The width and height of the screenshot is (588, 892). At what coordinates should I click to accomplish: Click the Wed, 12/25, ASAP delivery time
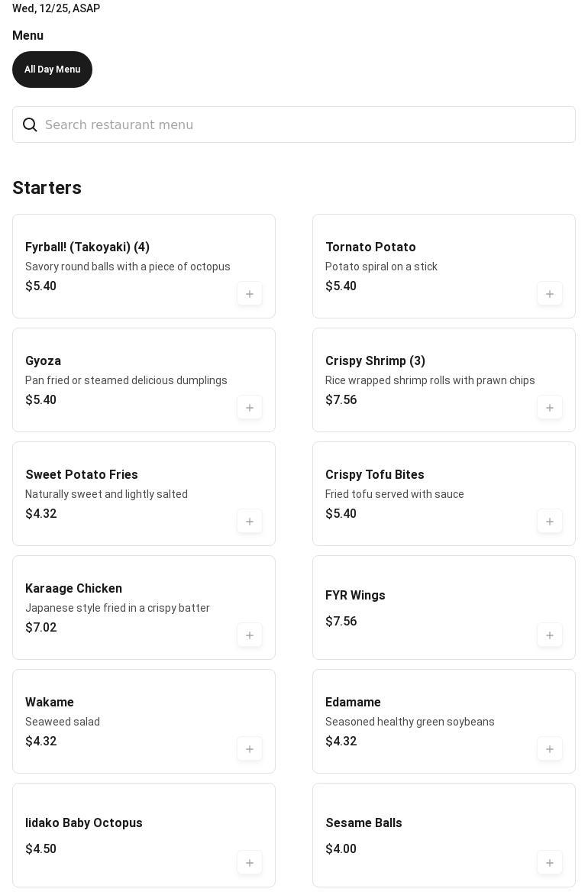click(56, 8)
